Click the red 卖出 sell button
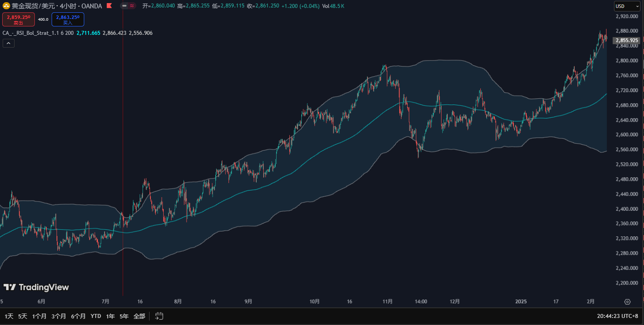Image resolution: width=644 pixels, height=325 pixels. pyautogui.click(x=19, y=19)
